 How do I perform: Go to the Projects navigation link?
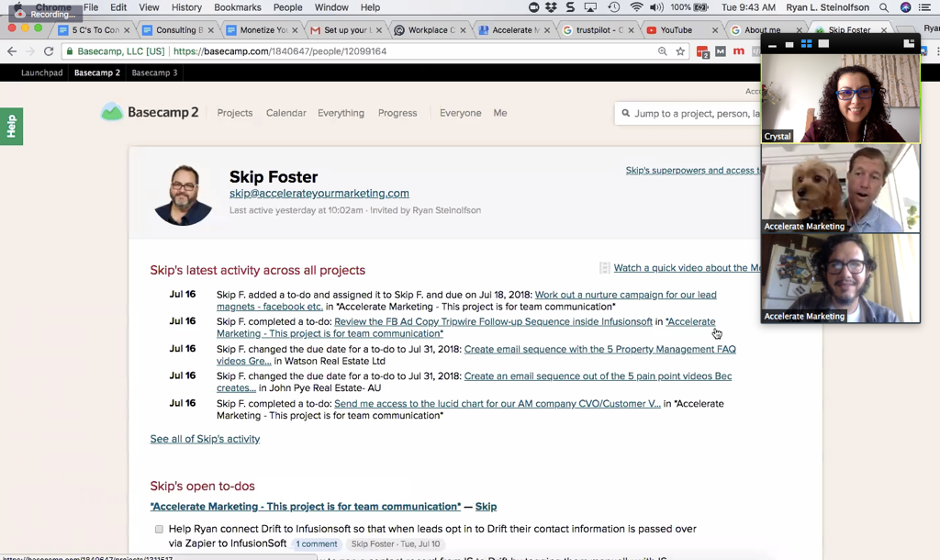tap(235, 113)
